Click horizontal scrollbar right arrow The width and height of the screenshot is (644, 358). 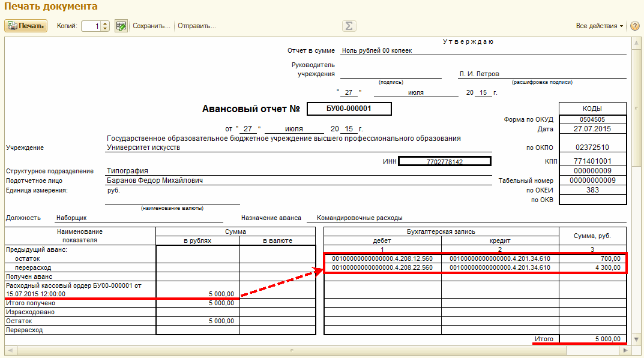625,350
